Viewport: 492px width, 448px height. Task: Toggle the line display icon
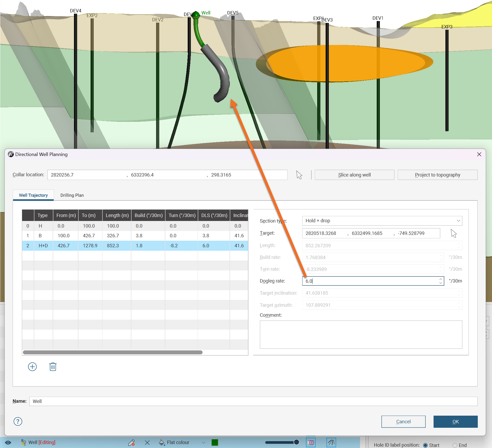point(331,442)
